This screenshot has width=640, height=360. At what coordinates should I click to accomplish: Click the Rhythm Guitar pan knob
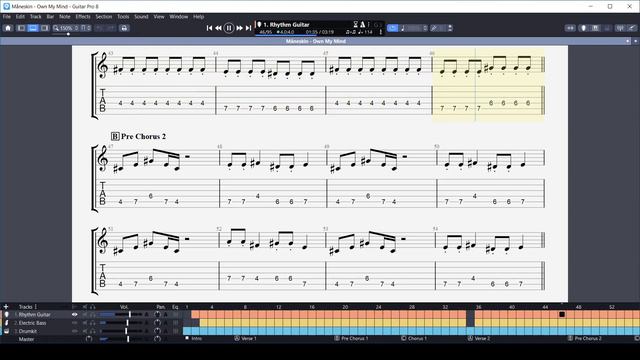coord(157,315)
